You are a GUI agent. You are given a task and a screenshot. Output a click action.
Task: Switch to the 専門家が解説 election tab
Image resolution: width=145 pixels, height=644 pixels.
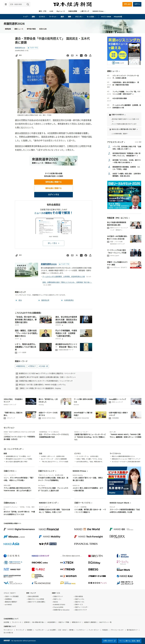pos(31,29)
